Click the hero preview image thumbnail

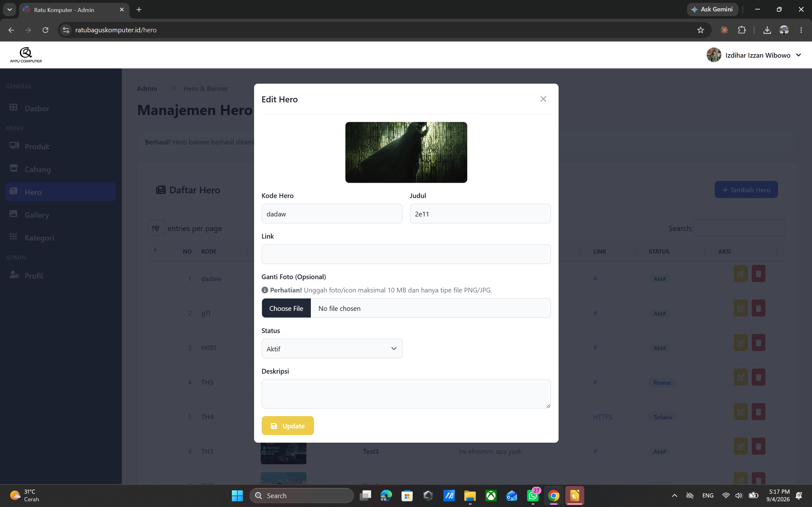point(406,152)
